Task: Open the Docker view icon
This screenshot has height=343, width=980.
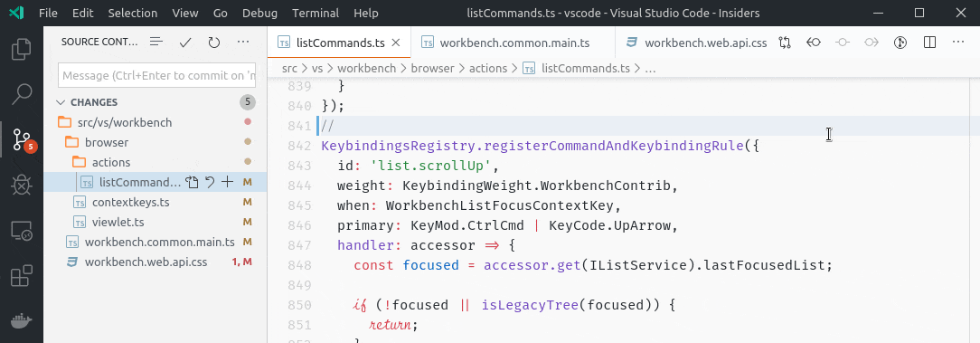Action: click(22, 321)
